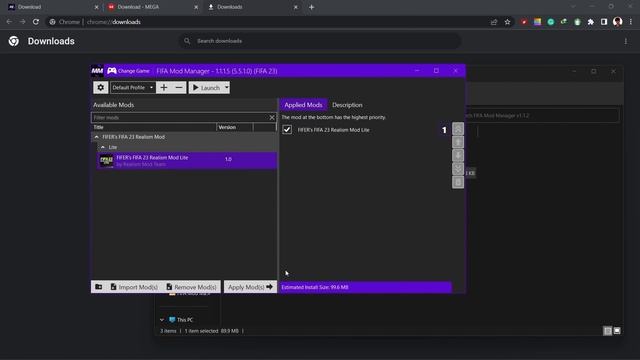Open the Default Profile dropdown

[x=133, y=87]
